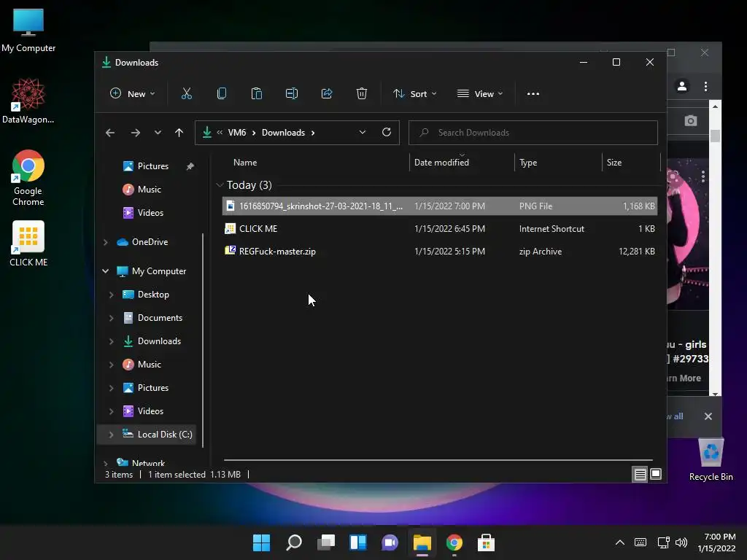
Task: Open the Windows Start menu
Action: 262,542
